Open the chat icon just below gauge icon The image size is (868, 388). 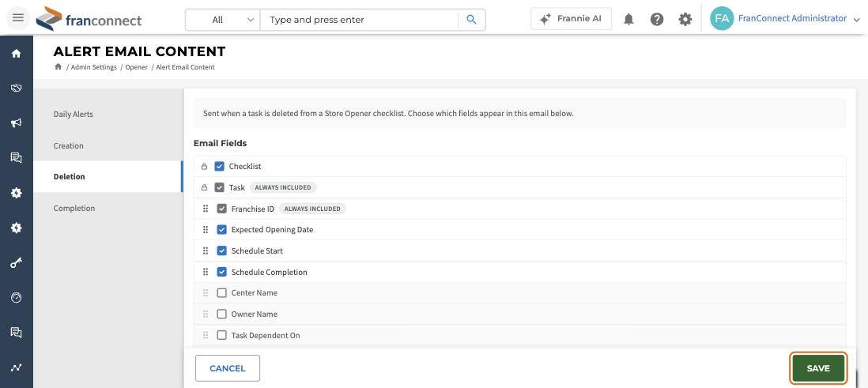tap(16, 333)
